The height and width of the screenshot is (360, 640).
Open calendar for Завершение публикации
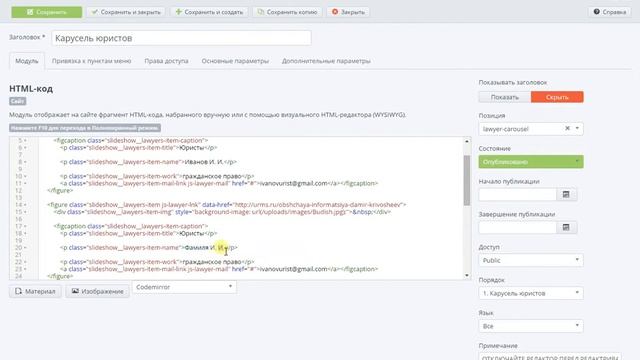coord(566,227)
